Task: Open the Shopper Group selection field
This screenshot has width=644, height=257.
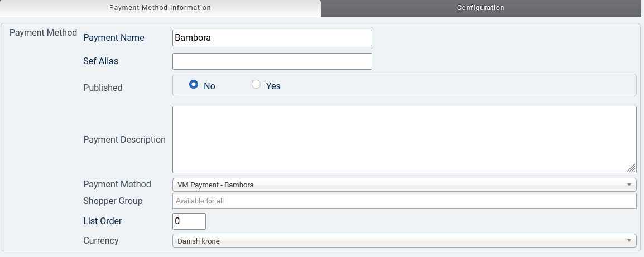Action: coord(404,201)
